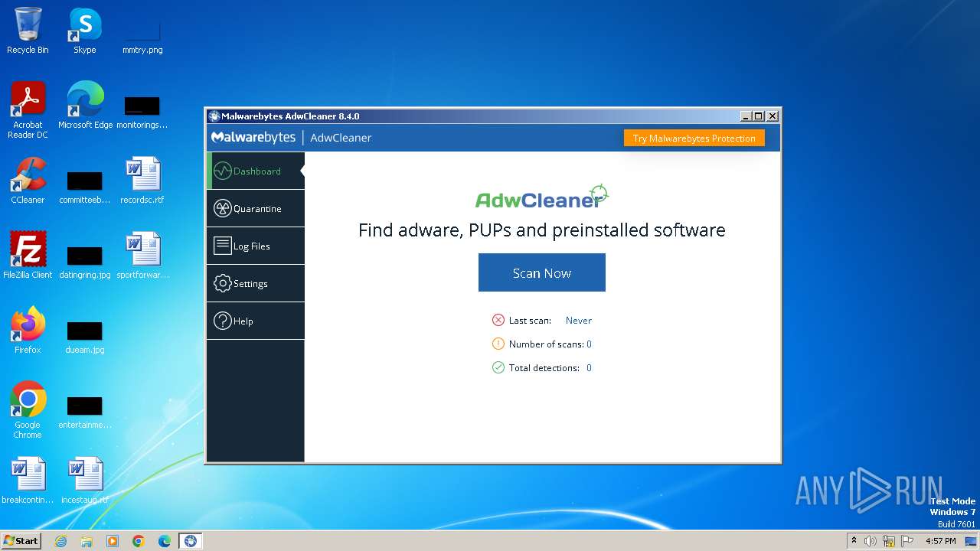Viewport: 980px width, 551px height.
Task: Open Windows Explorer from taskbar
Action: pyautogui.click(x=87, y=541)
